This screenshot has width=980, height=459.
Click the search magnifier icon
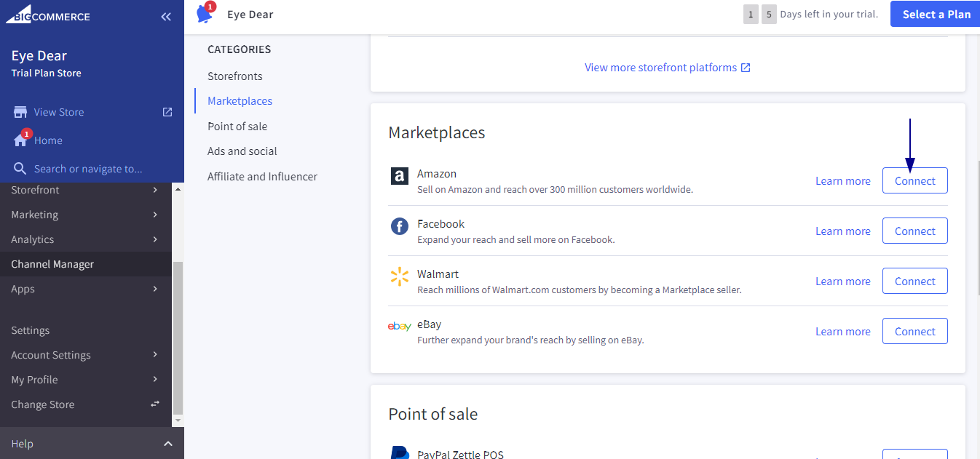point(20,169)
